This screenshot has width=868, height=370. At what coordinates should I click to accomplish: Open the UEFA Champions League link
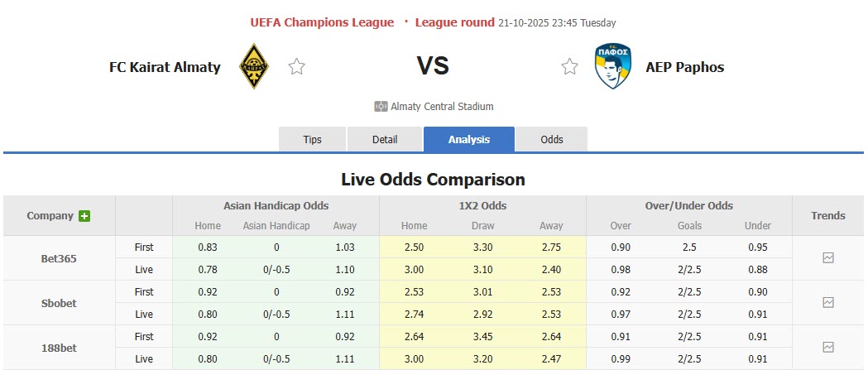coord(322,22)
